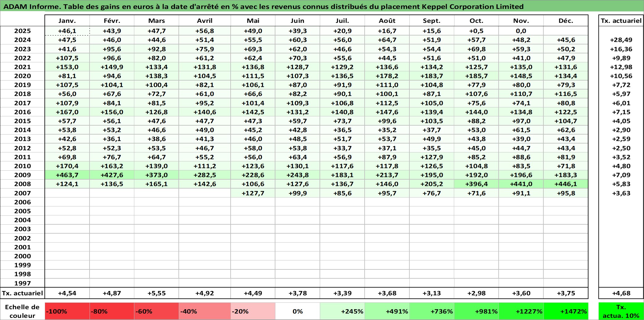Click the -20% pink color scale swatch

pyautogui.click(x=253, y=311)
